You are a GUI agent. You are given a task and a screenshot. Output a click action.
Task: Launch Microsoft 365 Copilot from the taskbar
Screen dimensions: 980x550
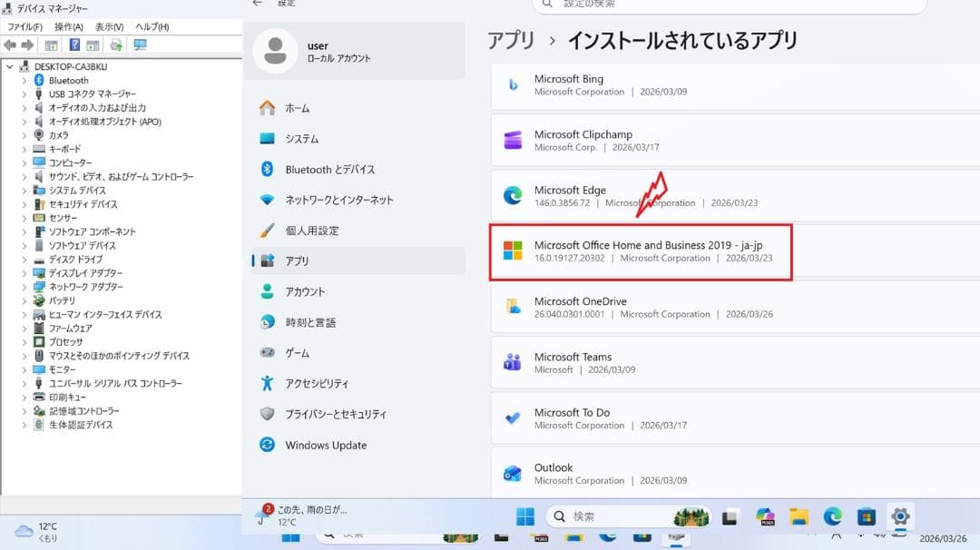click(766, 517)
